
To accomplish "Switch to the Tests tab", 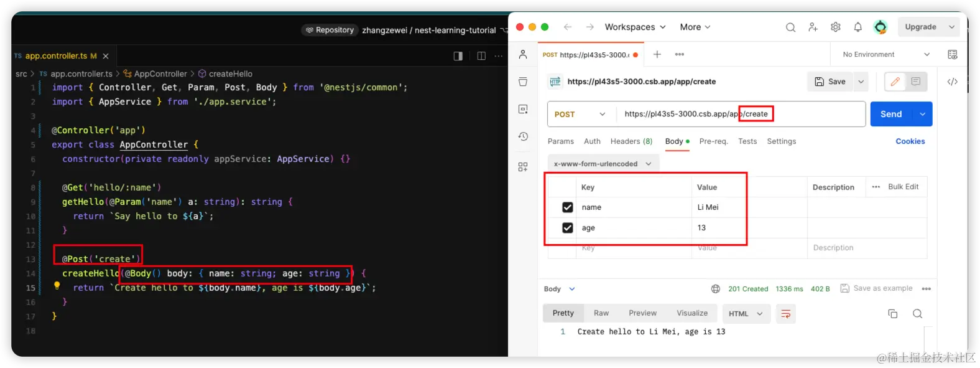I will [x=747, y=141].
